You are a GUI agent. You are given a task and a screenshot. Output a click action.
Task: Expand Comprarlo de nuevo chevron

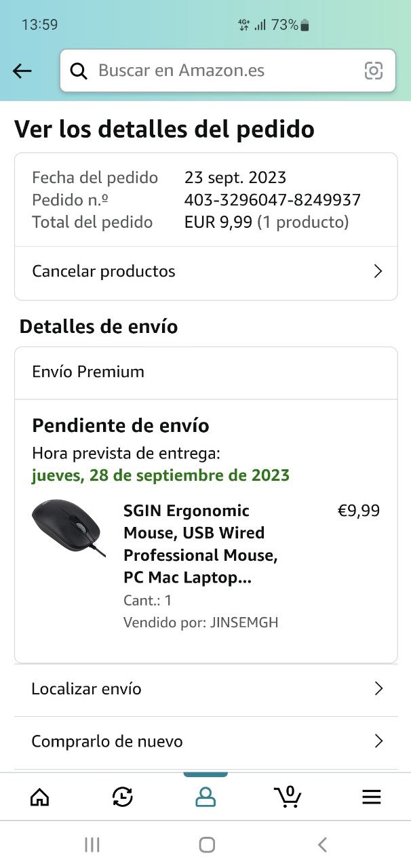[x=378, y=742]
